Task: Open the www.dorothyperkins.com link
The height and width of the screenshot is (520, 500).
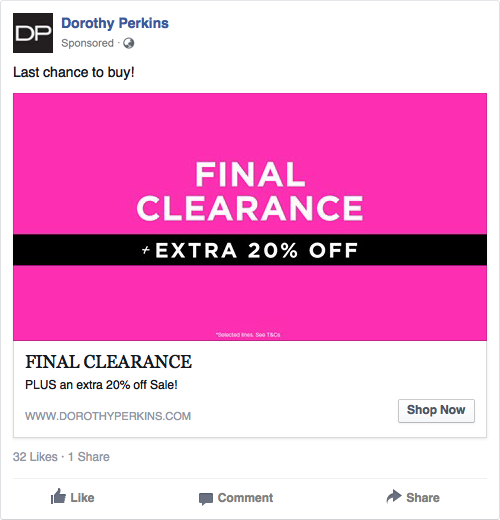Action: (x=108, y=416)
